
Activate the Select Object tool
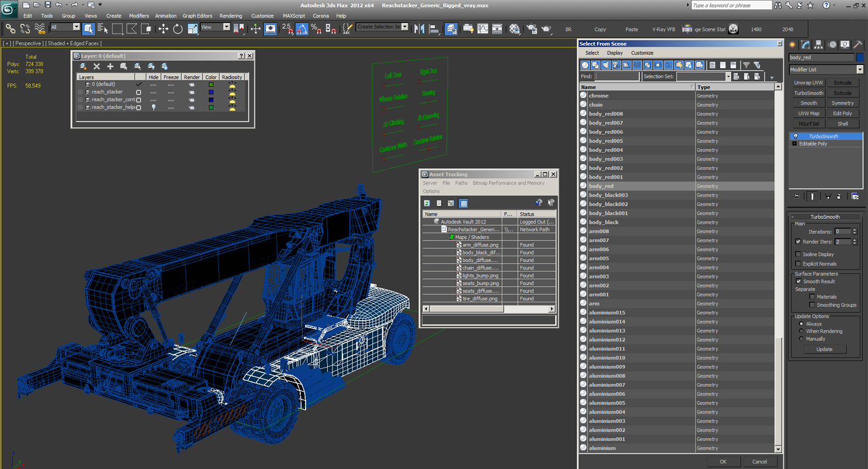[x=89, y=28]
